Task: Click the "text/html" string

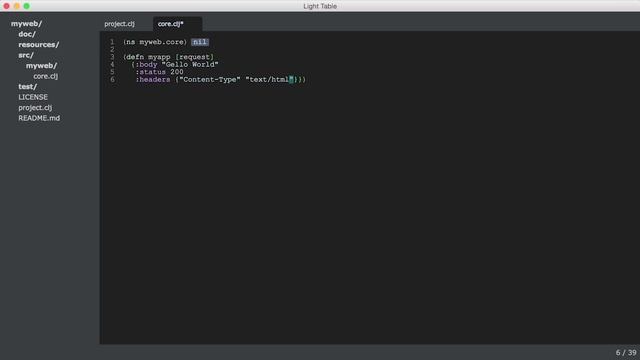Action: (x=269, y=80)
